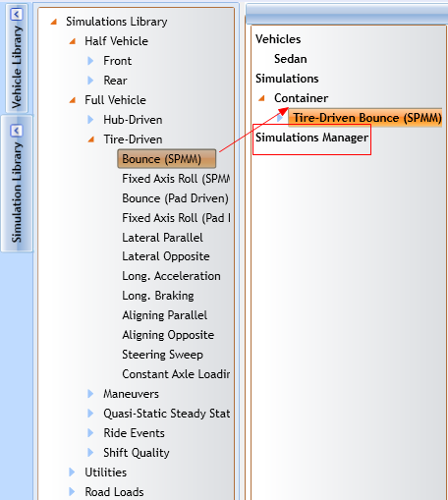The width and height of the screenshot is (448, 500).
Task: Expand the Road Loads node
Action: click(x=72, y=492)
